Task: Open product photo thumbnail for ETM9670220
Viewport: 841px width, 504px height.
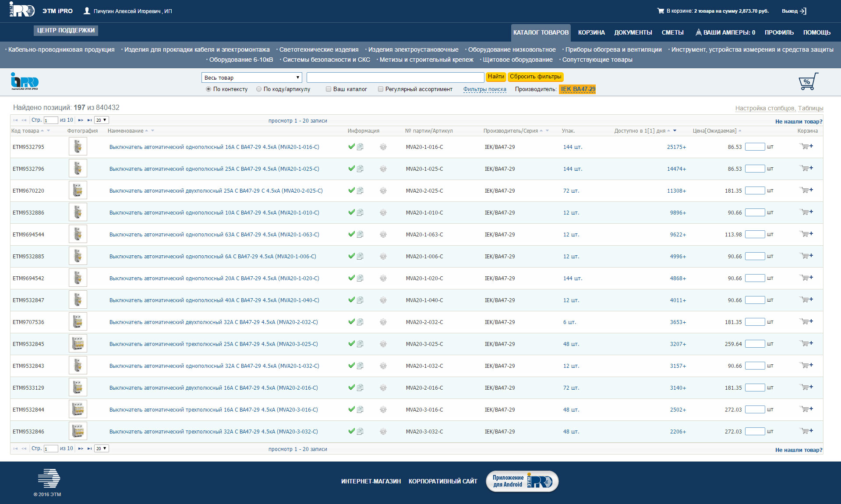Action: click(x=78, y=190)
